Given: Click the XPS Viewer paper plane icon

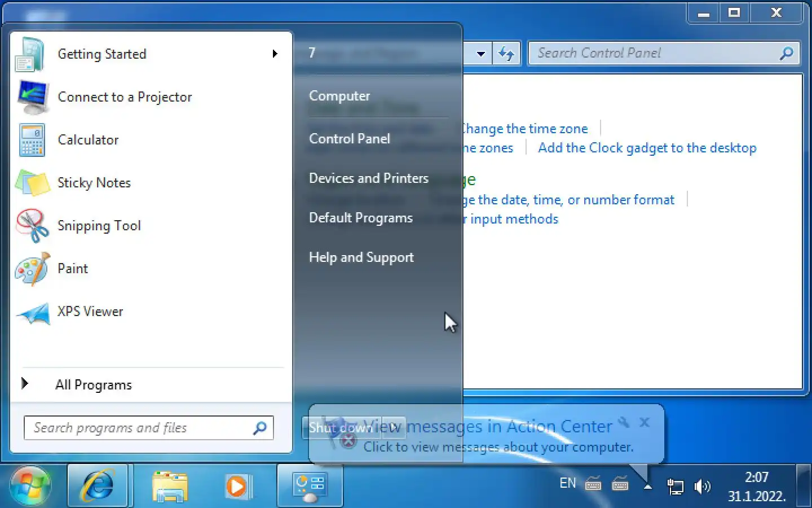Looking at the screenshot, I should coord(33,313).
